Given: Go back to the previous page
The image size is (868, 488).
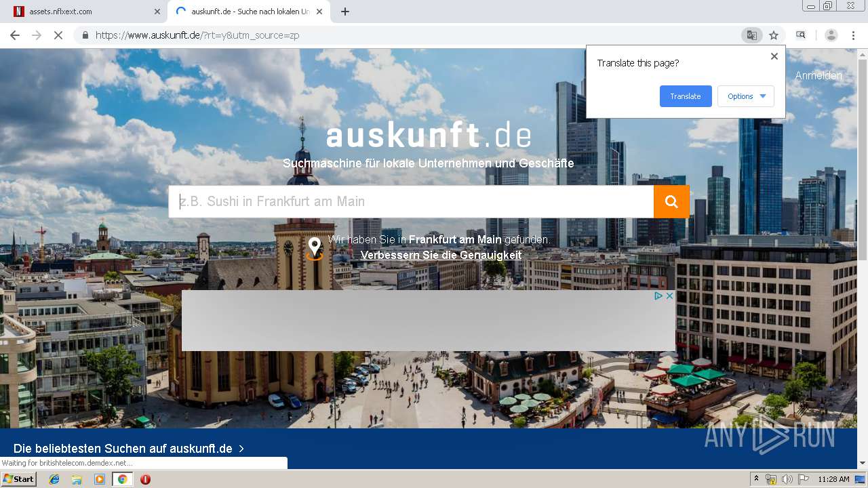Looking at the screenshot, I should [x=15, y=35].
